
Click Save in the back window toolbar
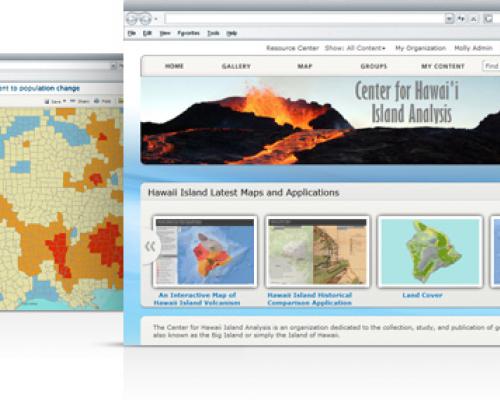click(x=55, y=101)
